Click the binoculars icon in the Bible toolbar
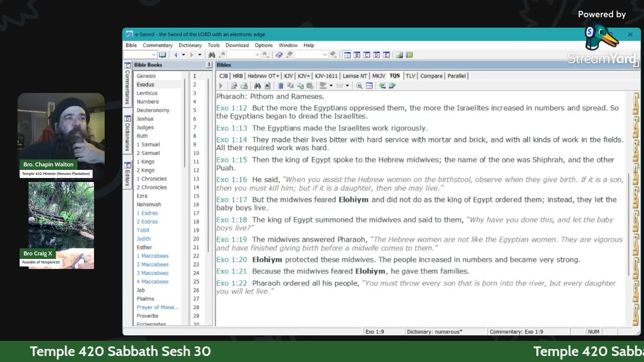Image resolution: width=644 pixels, height=362 pixels. [x=257, y=86]
